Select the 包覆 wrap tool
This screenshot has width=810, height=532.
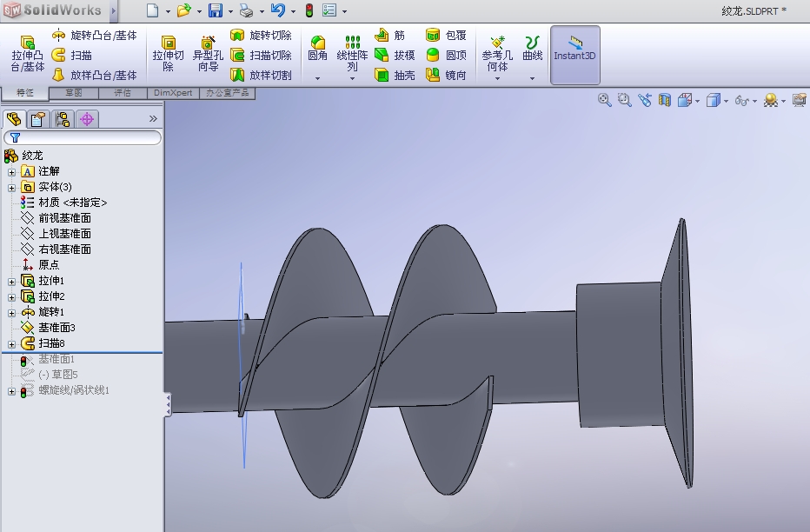(447, 35)
